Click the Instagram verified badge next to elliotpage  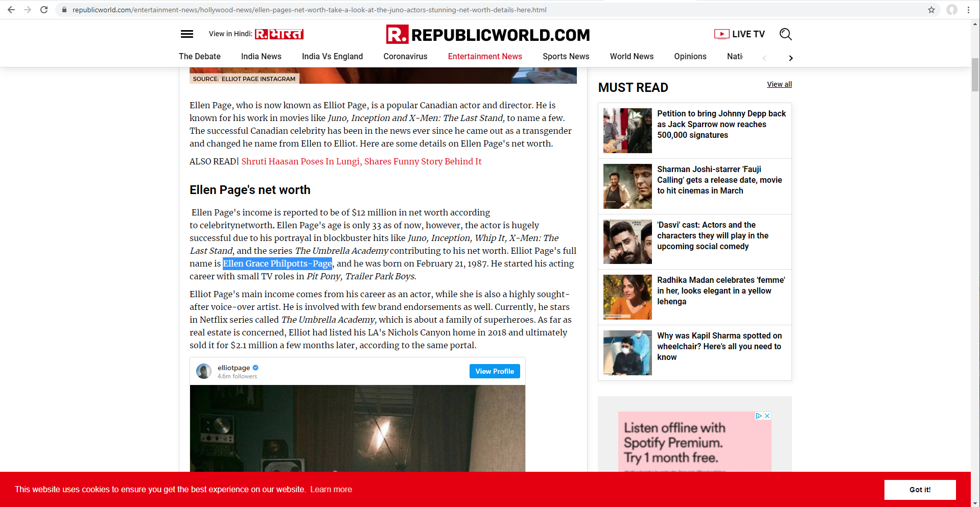tap(255, 368)
